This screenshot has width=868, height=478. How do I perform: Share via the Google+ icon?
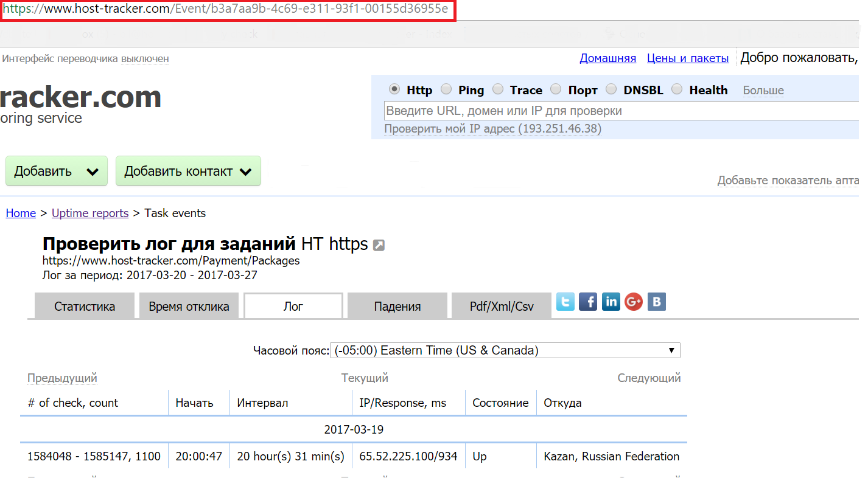click(633, 301)
